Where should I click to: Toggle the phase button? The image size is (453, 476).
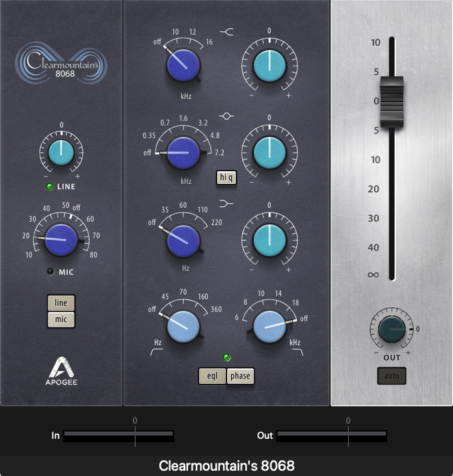[x=240, y=376]
